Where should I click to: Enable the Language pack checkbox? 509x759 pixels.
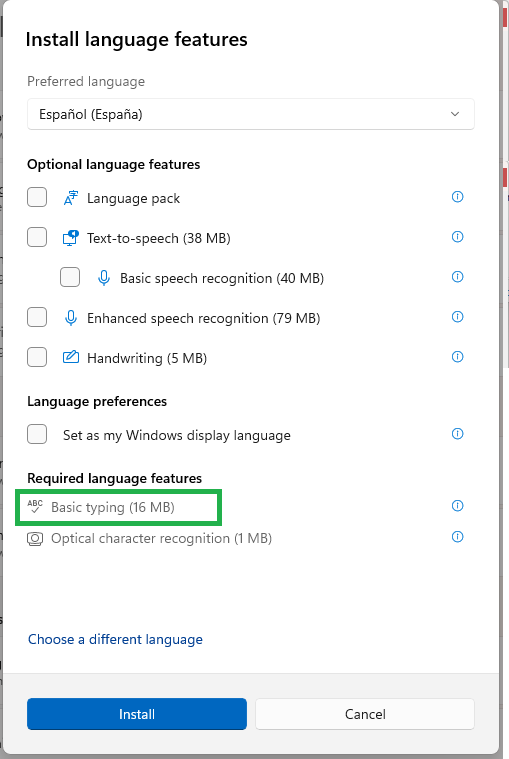(37, 197)
